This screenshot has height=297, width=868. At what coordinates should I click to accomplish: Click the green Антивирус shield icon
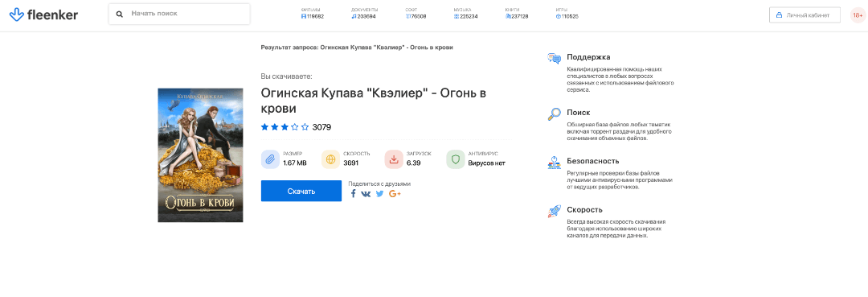[x=456, y=159]
